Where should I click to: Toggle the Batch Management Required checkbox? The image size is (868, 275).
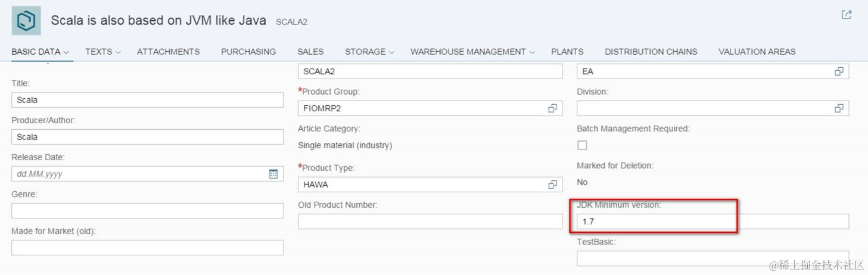click(x=582, y=145)
